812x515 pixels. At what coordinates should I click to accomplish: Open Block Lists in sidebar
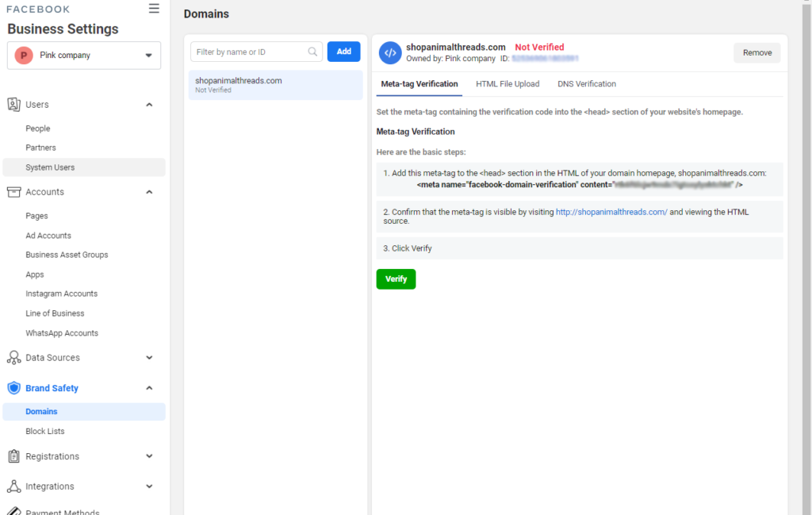coord(45,431)
